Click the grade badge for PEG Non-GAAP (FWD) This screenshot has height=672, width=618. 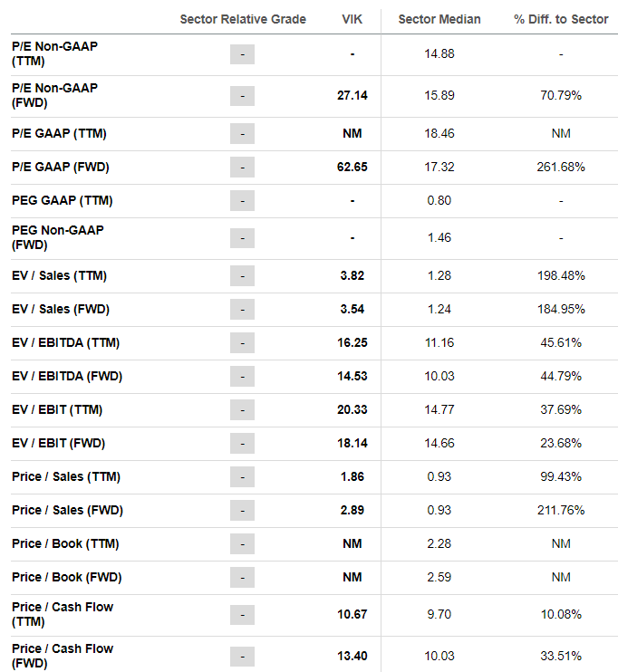pyautogui.click(x=242, y=238)
